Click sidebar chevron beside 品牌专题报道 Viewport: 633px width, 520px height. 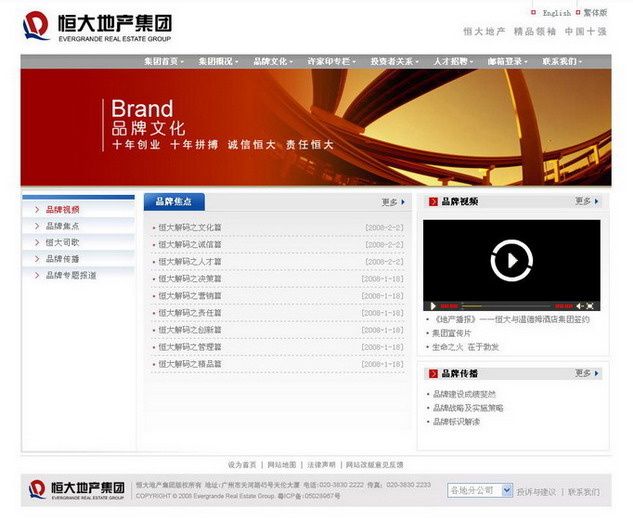click(37, 275)
